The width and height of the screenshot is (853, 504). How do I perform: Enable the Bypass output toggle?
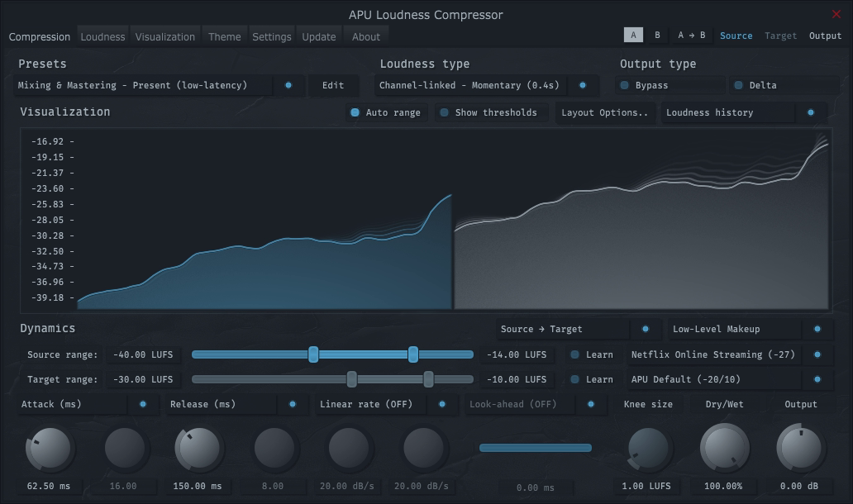click(x=625, y=85)
